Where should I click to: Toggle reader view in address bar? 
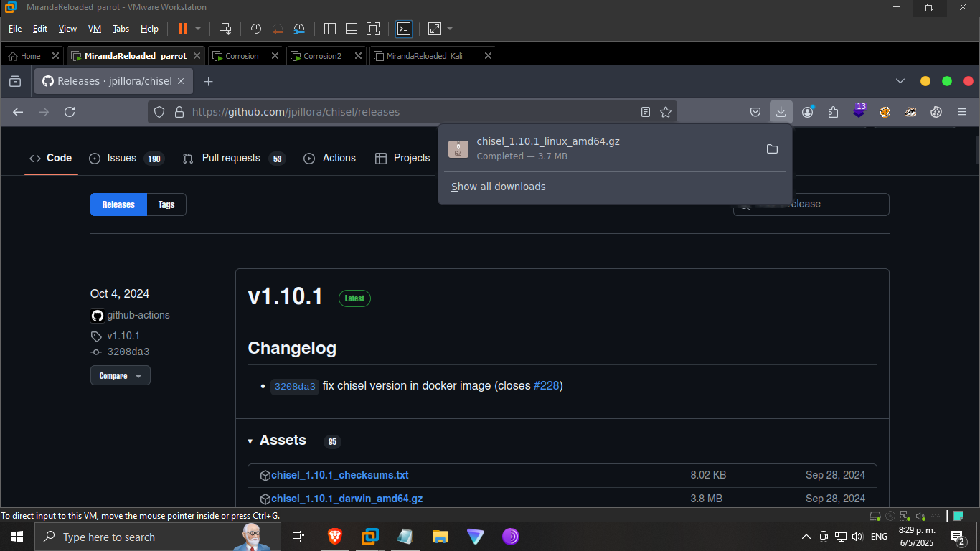[x=646, y=112]
